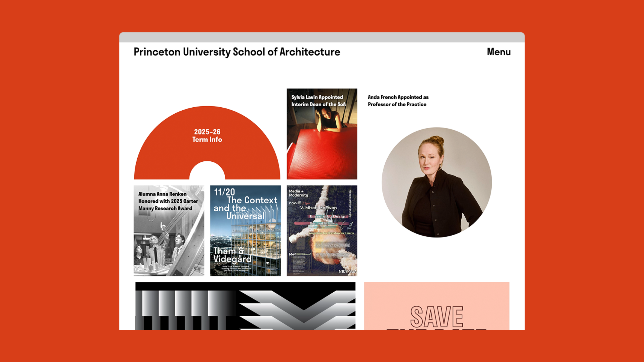This screenshot has height=362, width=644.
Task: Open the 2025–26 Term Info semicircle
Action: pyautogui.click(x=207, y=143)
